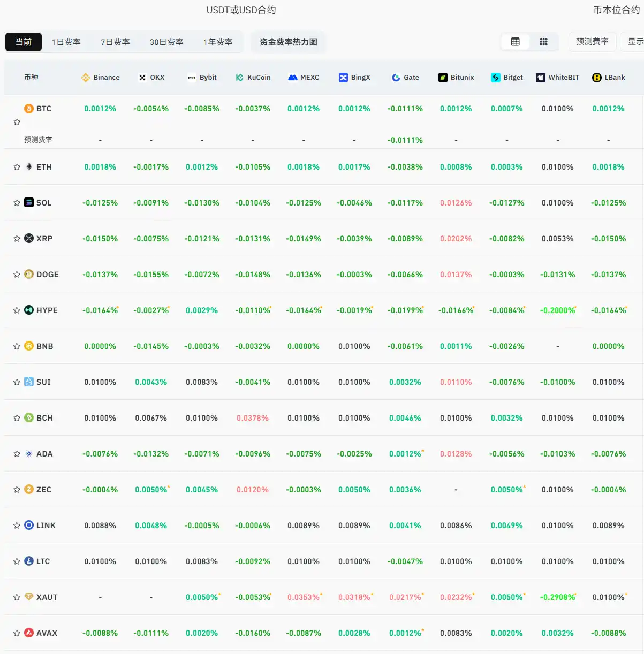Screen dimensions: 644x654
Task: Favorite ETH with the star icon
Action: point(17,167)
